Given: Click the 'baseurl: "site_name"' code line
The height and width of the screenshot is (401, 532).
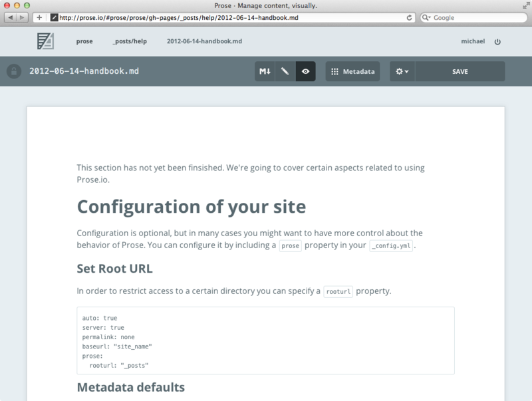Looking at the screenshot, I should [x=117, y=346].
